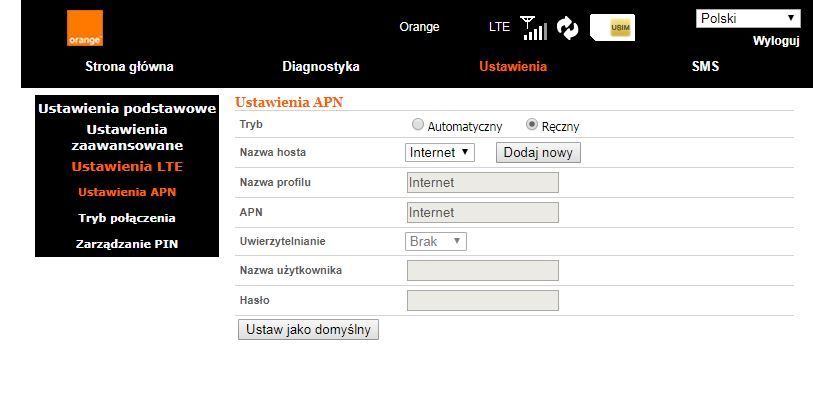Click the Wyloguj logout link

click(x=775, y=41)
